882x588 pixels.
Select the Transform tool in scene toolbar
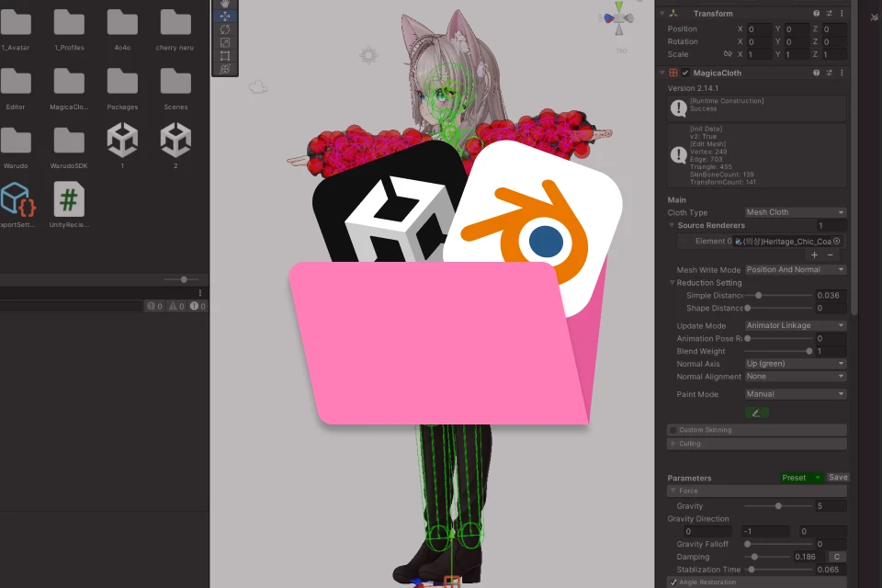click(x=225, y=69)
